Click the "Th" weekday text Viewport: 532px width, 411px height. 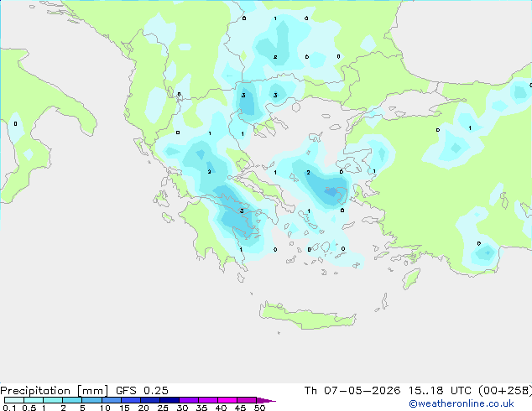(x=310, y=391)
